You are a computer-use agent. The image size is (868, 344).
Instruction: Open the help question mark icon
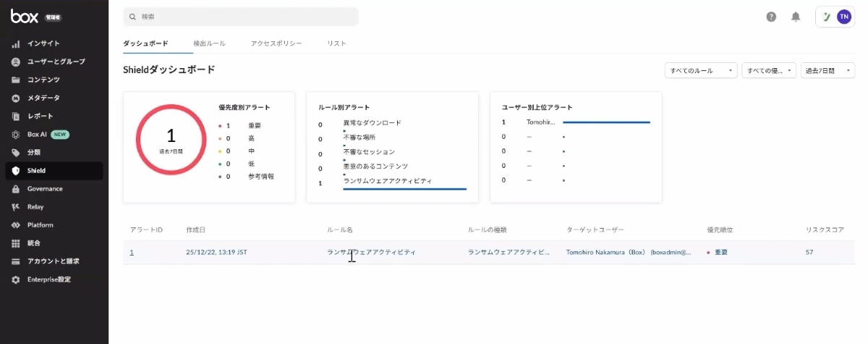(771, 17)
